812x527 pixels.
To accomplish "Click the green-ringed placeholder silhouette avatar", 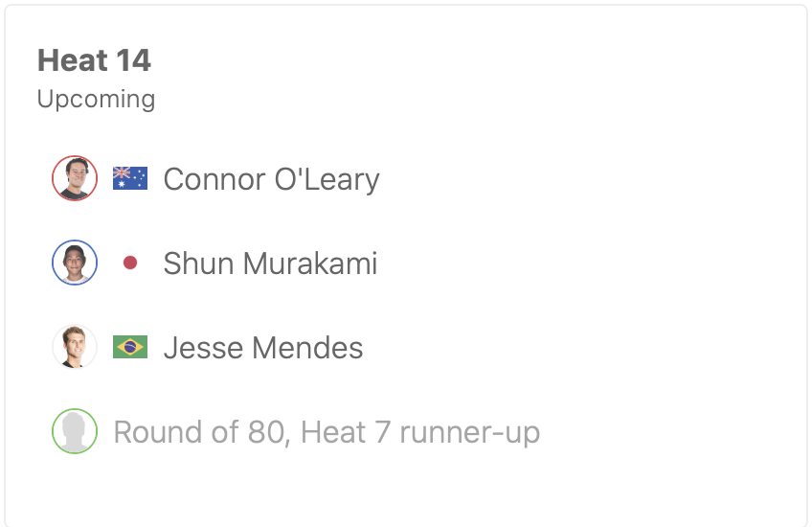I will coord(75,431).
